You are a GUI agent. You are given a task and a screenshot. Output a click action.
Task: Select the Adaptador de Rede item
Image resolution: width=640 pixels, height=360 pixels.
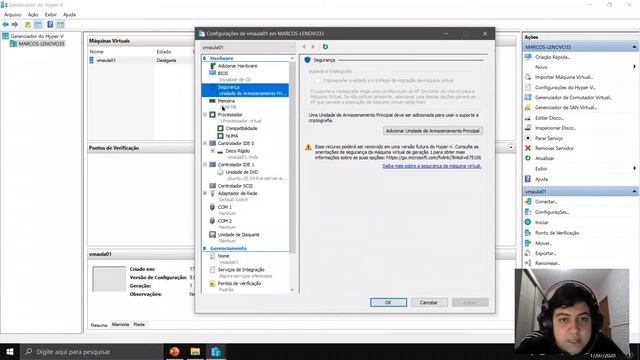[x=237, y=193]
